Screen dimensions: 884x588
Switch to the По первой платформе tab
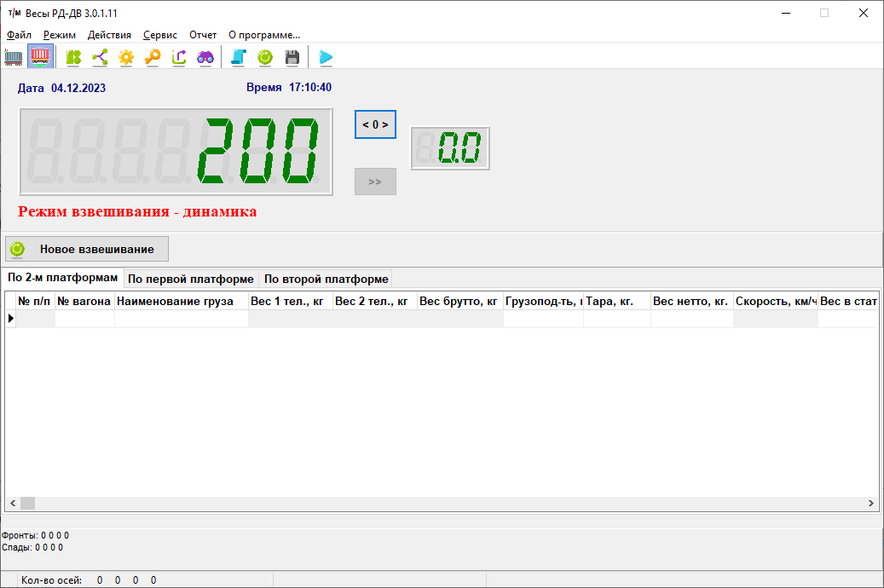pyautogui.click(x=191, y=279)
